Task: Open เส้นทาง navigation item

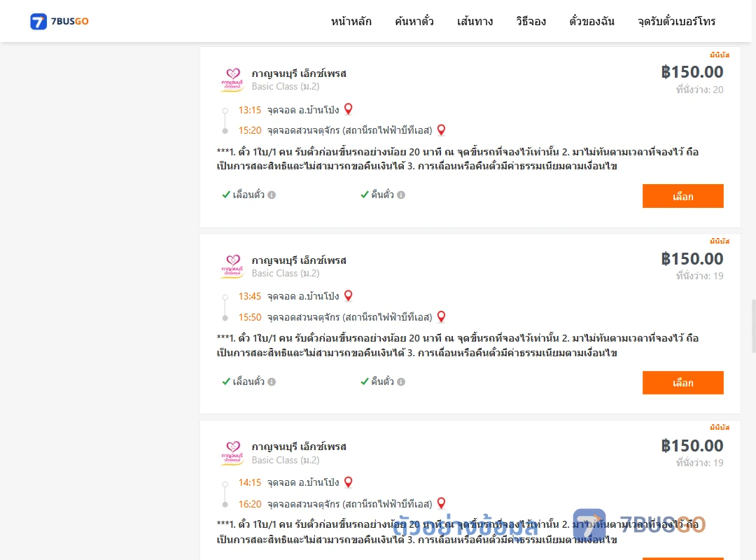Action: (475, 21)
